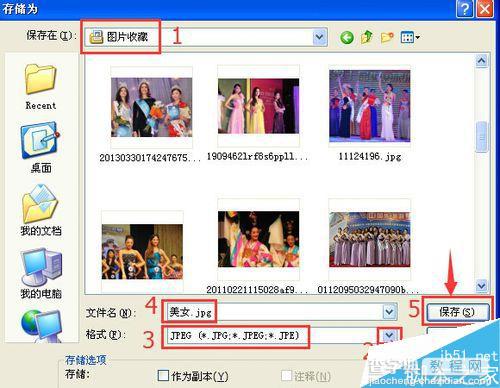Click the file list vertical scrollbar thumb
Screen dimensions: 500x388
point(482,137)
